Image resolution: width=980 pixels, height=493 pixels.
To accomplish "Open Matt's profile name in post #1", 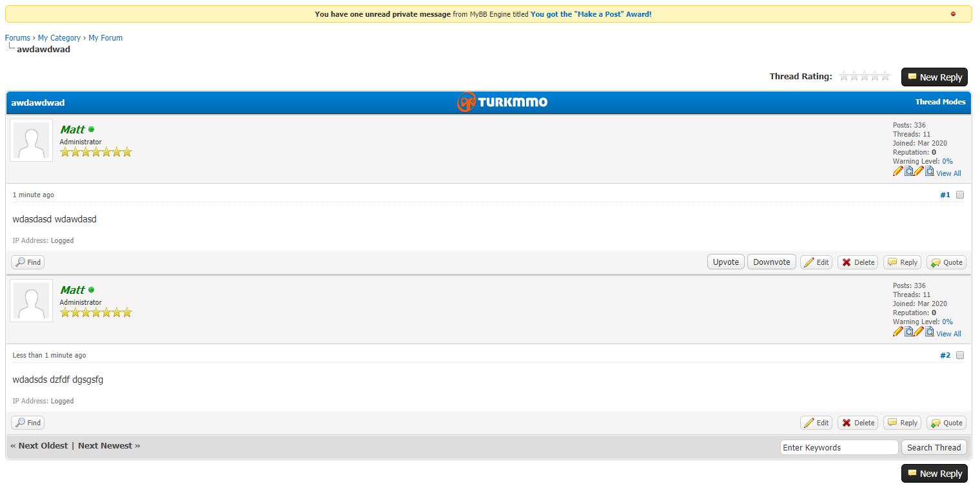I will coord(72,130).
